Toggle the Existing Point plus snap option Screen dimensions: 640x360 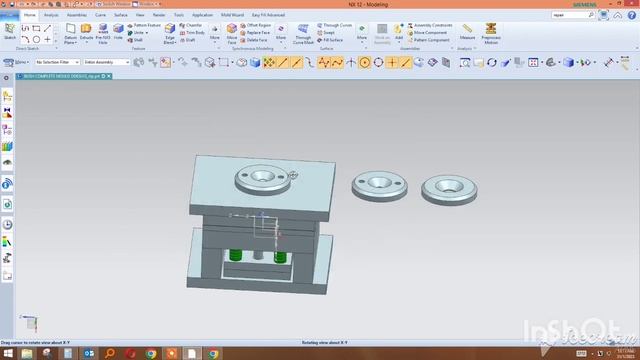click(x=392, y=62)
